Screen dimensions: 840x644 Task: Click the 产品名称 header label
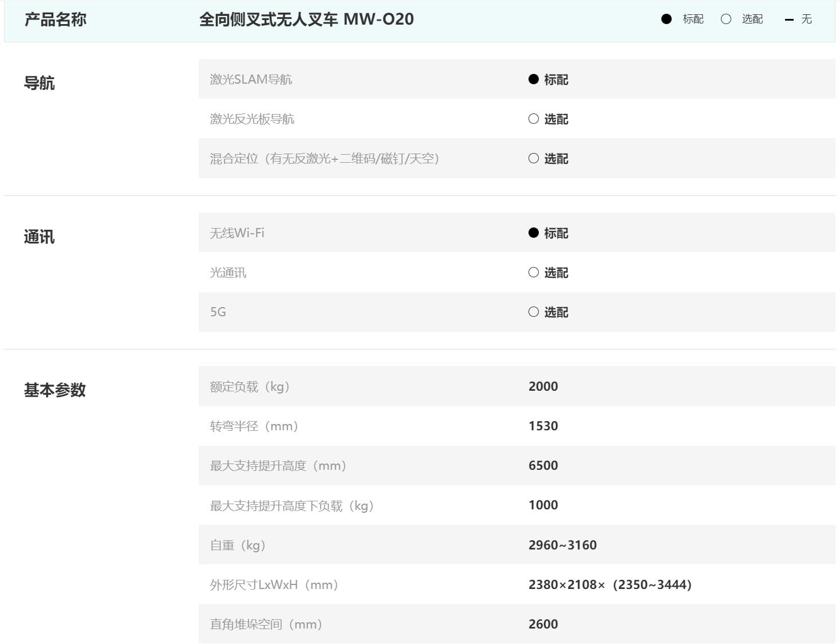tap(56, 19)
